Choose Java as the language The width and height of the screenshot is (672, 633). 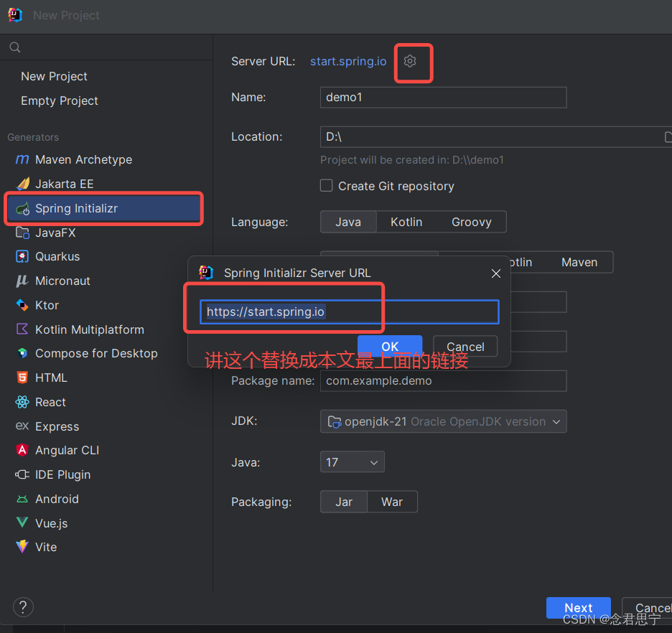pos(348,222)
